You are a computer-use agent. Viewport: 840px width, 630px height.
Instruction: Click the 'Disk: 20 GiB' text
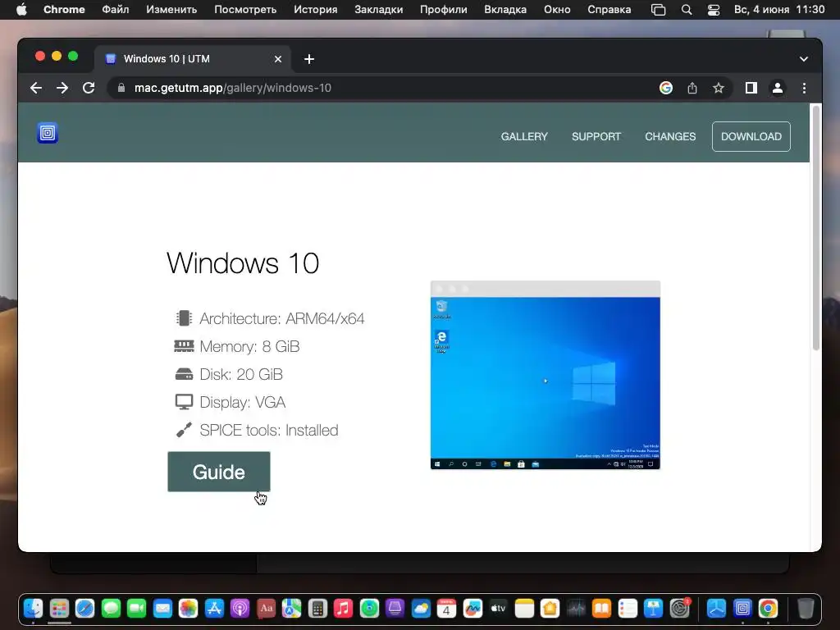click(241, 374)
